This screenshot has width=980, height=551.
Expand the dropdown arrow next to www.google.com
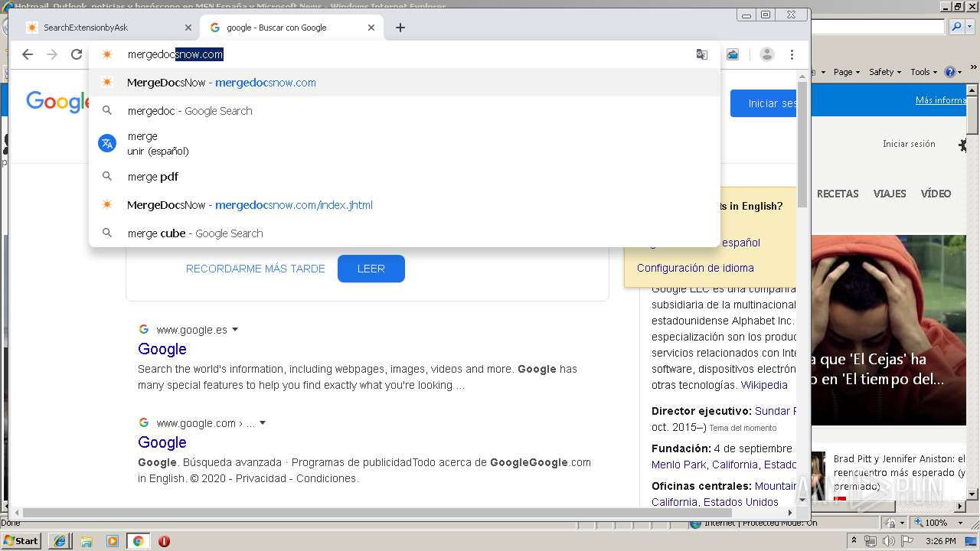(263, 423)
